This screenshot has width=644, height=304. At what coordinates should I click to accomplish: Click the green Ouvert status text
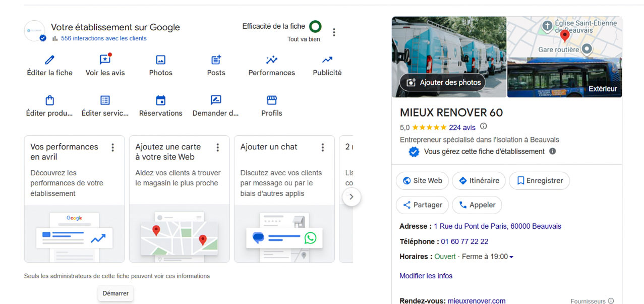tap(445, 257)
